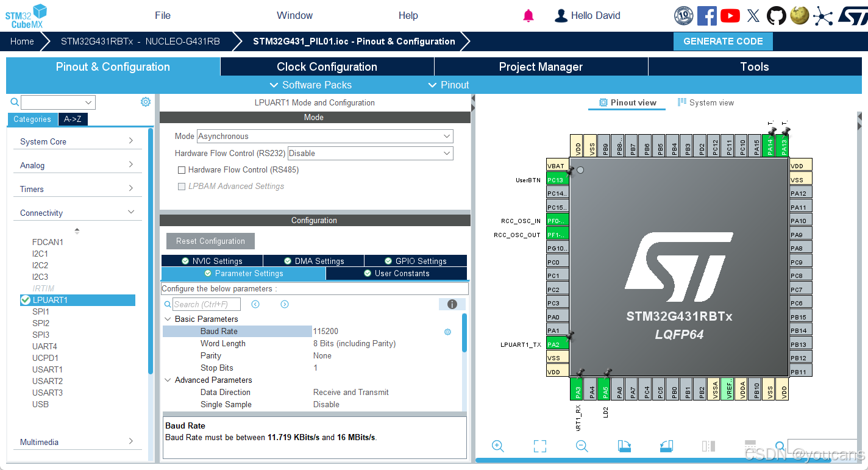Open the peripheral search combo box
This screenshot has height=470, width=868.
click(x=58, y=102)
